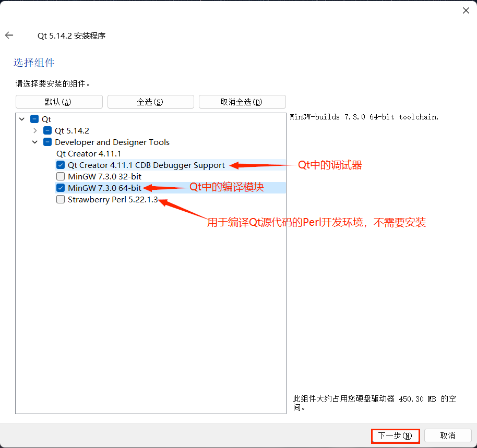The image size is (477, 448).
Task: Click the 取消全选(D) deselect all button
Action: [242, 102]
